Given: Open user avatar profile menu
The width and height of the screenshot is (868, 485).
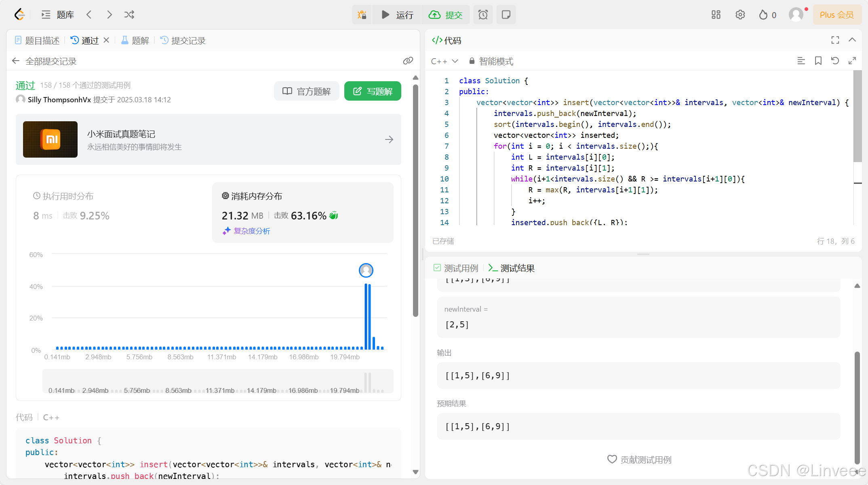Looking at the screenshot, I should coord(796,15).
